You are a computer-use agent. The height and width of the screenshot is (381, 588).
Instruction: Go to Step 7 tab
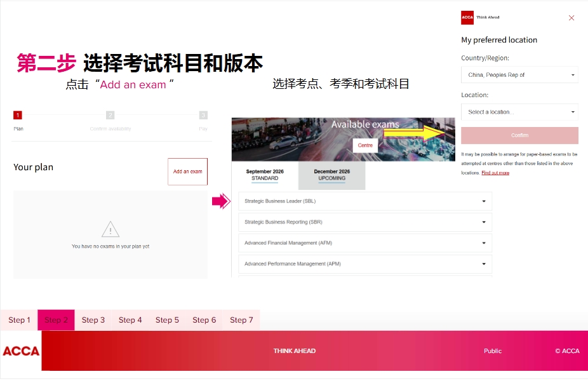[x=241, y=320]
